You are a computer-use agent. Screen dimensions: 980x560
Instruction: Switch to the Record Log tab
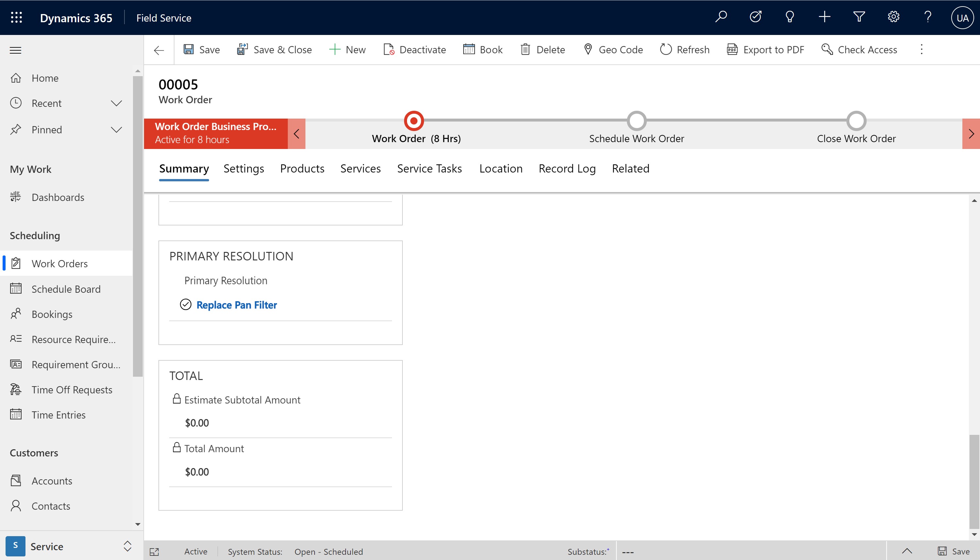(x=567, y=169)
